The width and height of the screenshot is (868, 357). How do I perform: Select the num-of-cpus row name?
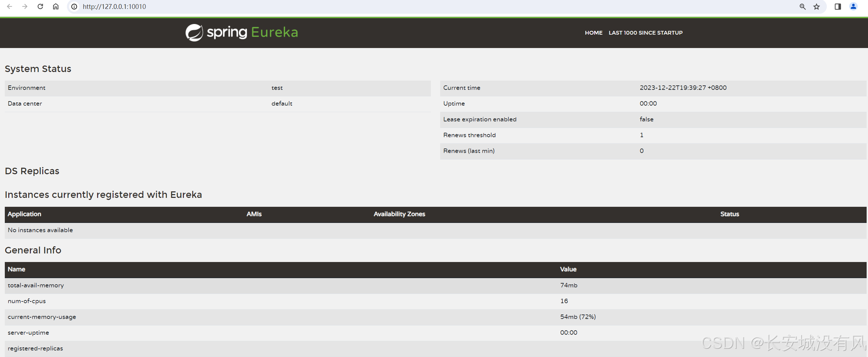coord(27,301)
